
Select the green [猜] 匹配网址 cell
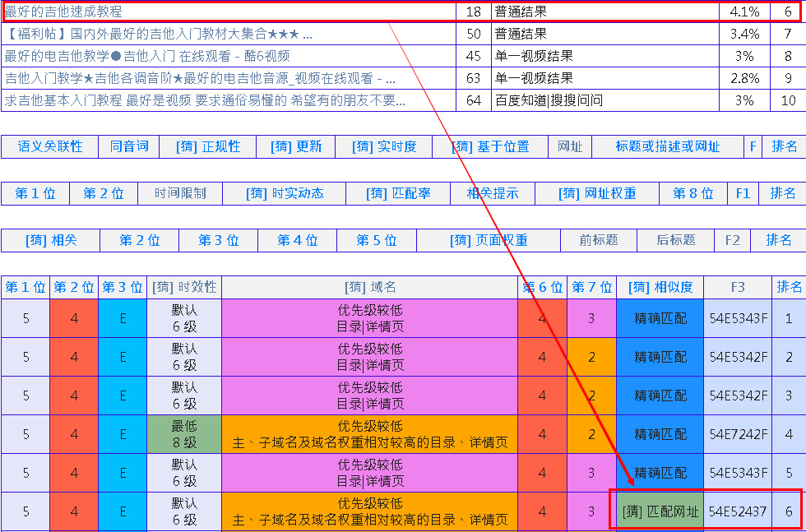tap(660, 511)
